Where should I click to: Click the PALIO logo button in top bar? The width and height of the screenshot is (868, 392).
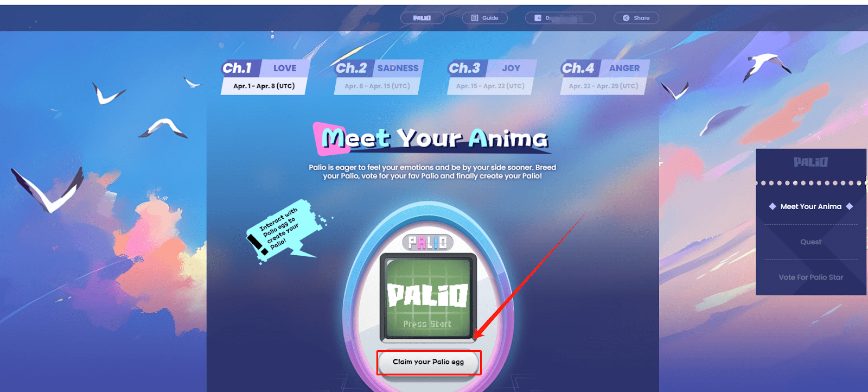422,18
